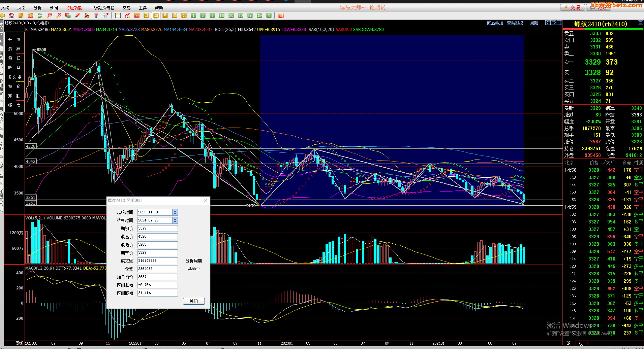Select the red drawing pencil tool
The height and width of the screenshot is (349, 644).
78,15
